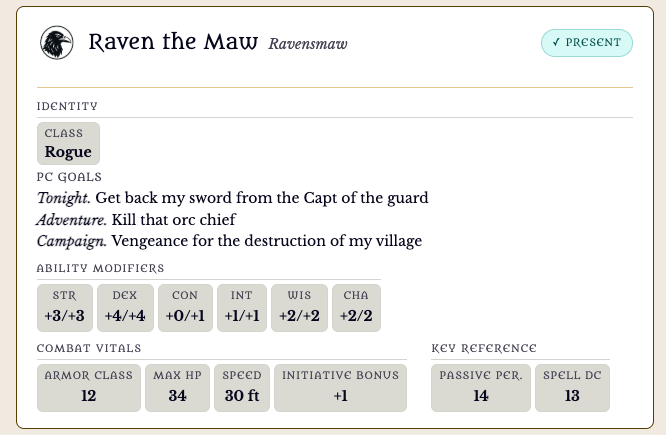The width and height of the screenshot is (666, 435).
Task: Select the Raven the Maw character name
Action: 173,42
